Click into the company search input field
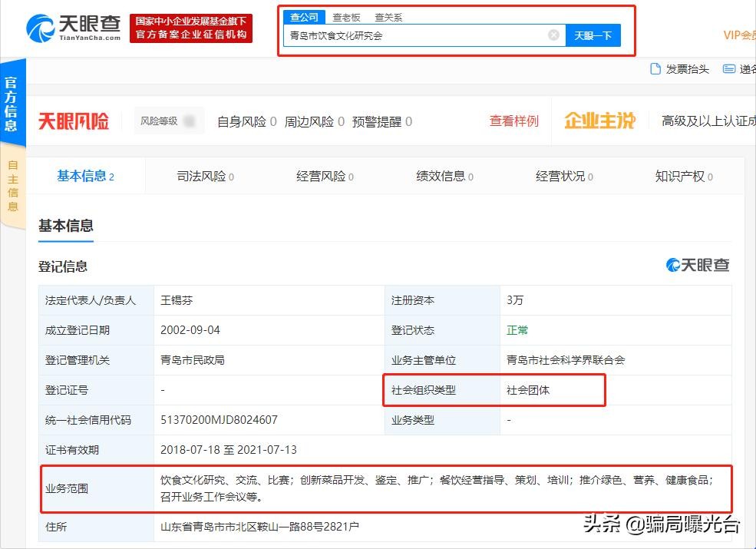 [x=414, y=35]
